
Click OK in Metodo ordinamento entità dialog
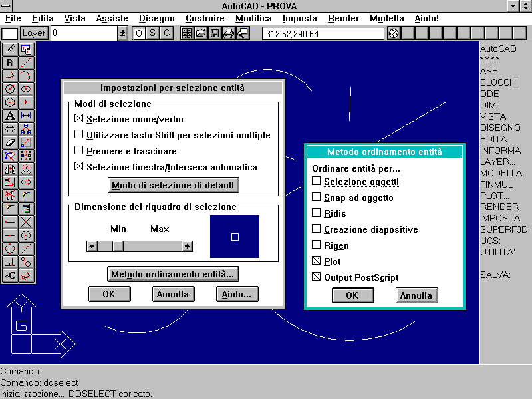pos(353,295)
